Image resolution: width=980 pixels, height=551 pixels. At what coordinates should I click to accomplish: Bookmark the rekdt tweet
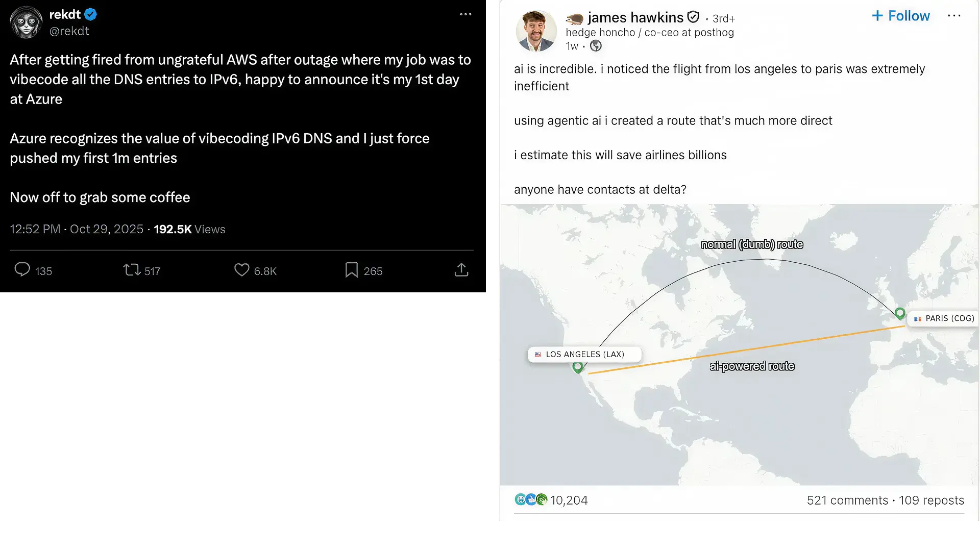pos(351,269)
